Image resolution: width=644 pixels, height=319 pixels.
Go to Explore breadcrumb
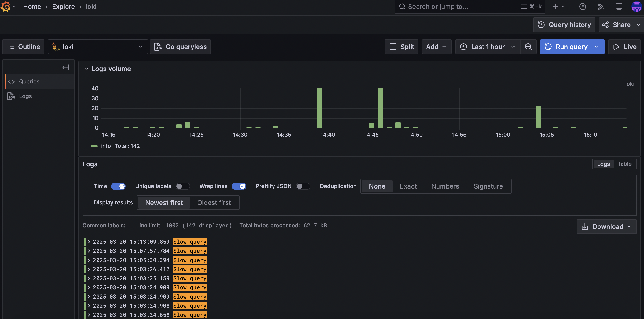point(63,7)
